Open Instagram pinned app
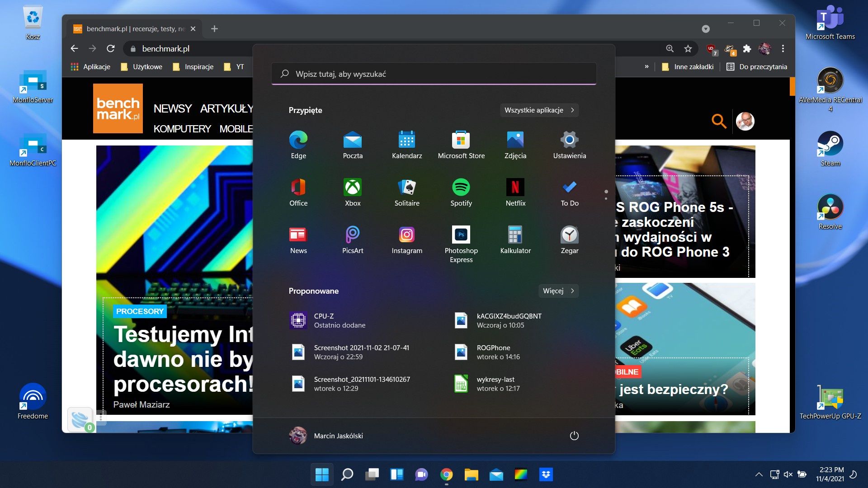The image size is (868, 488). (x=407, y=239)
